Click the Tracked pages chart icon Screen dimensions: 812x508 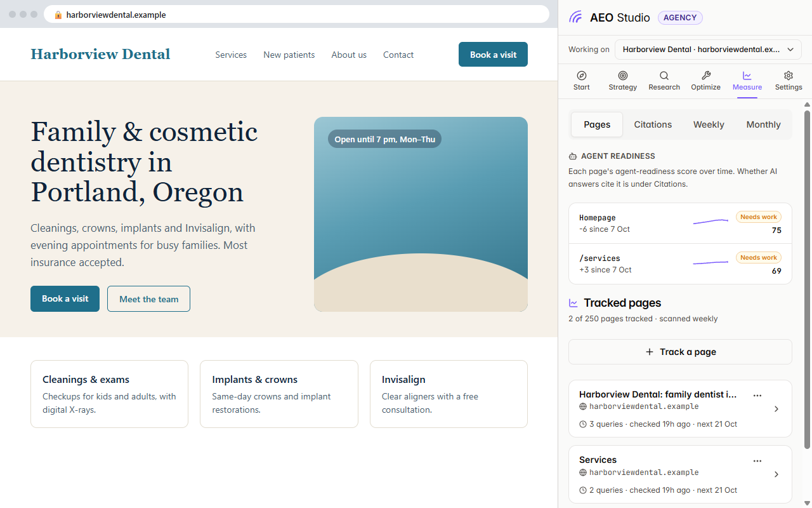coord(573,303)
